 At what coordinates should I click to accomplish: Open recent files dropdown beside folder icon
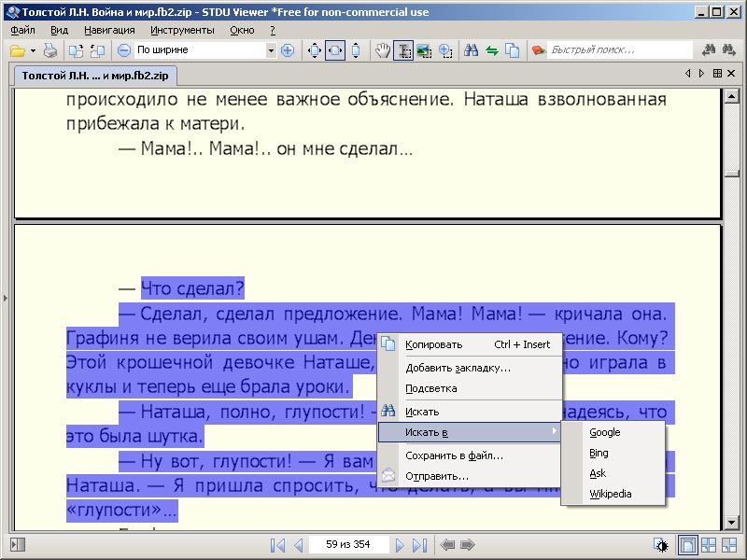tap(32, 49)
